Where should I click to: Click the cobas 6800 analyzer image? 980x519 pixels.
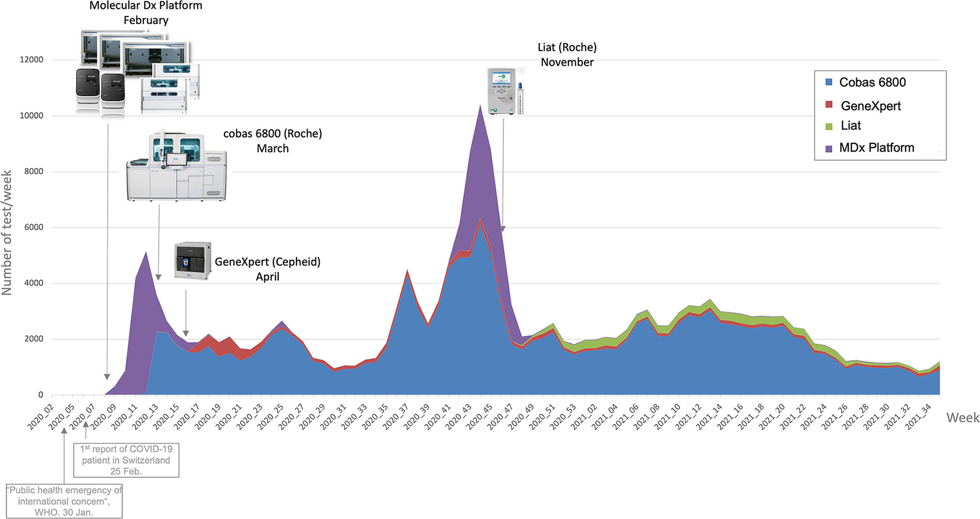point(176,165)
